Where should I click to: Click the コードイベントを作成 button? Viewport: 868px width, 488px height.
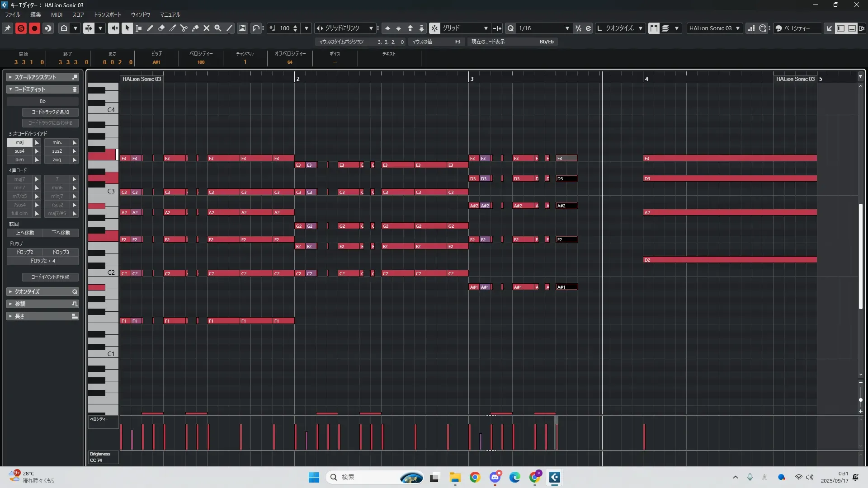click(x=50, y=277)
